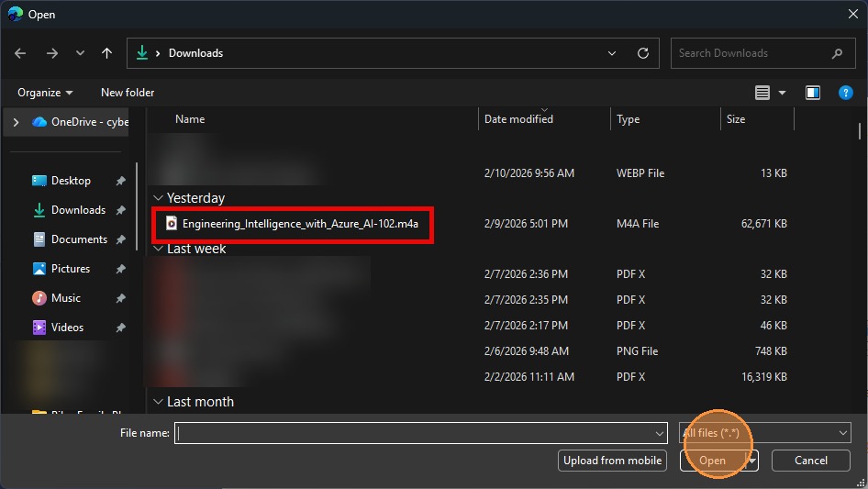Go up one folder level
This screenshot has height=489, width=868.
106,53
